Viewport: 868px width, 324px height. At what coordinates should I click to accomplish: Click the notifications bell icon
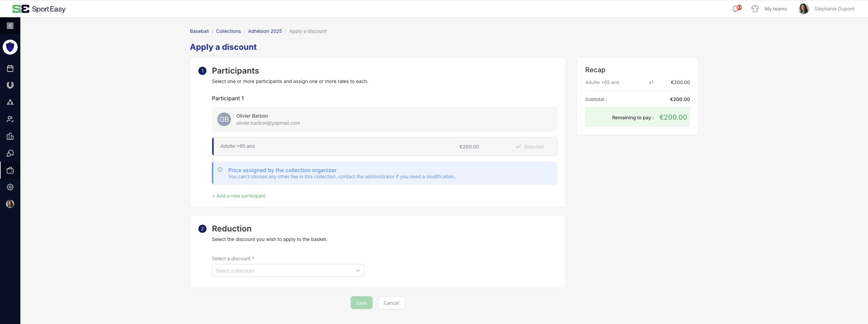click(735, 9)
